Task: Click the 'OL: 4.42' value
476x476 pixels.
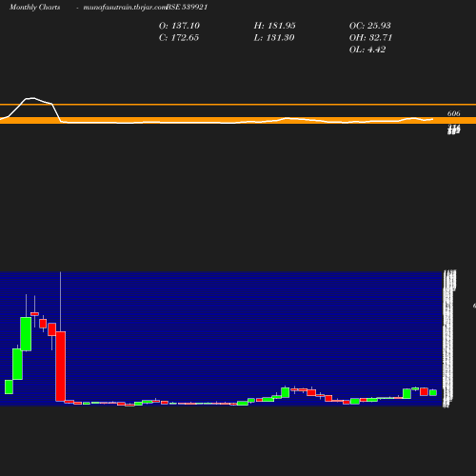Action: pyautogui.click(x=367, y=50)
